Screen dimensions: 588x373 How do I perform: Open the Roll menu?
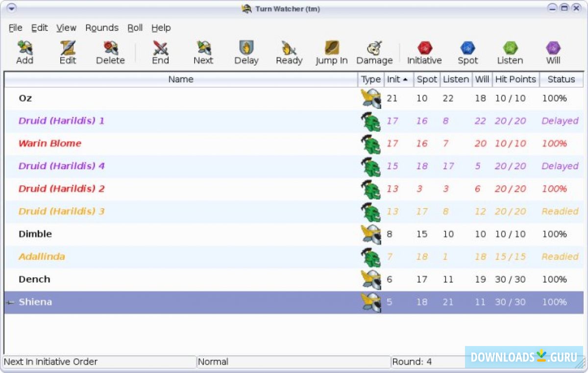click(x=135, y=28)
